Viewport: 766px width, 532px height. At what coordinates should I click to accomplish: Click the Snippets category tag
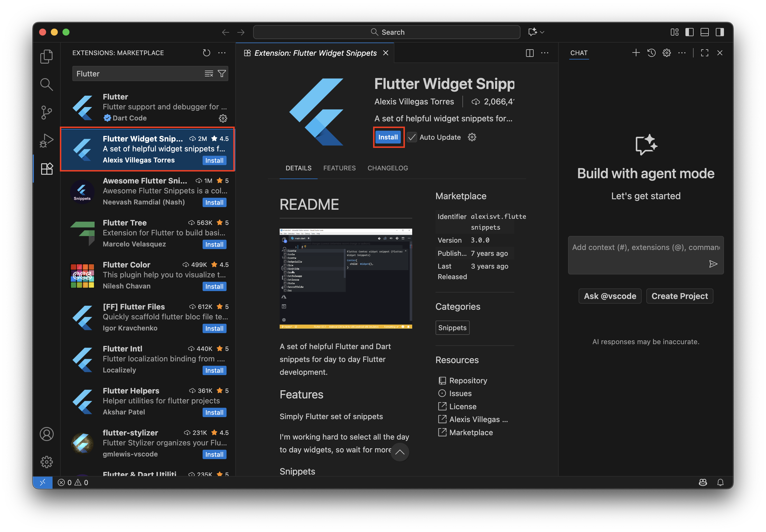click(452, 328)
